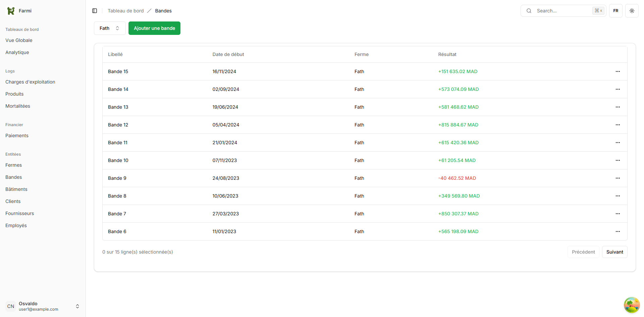
Task: Go to the next page with Suivant
Action: (x=614, y=252)
